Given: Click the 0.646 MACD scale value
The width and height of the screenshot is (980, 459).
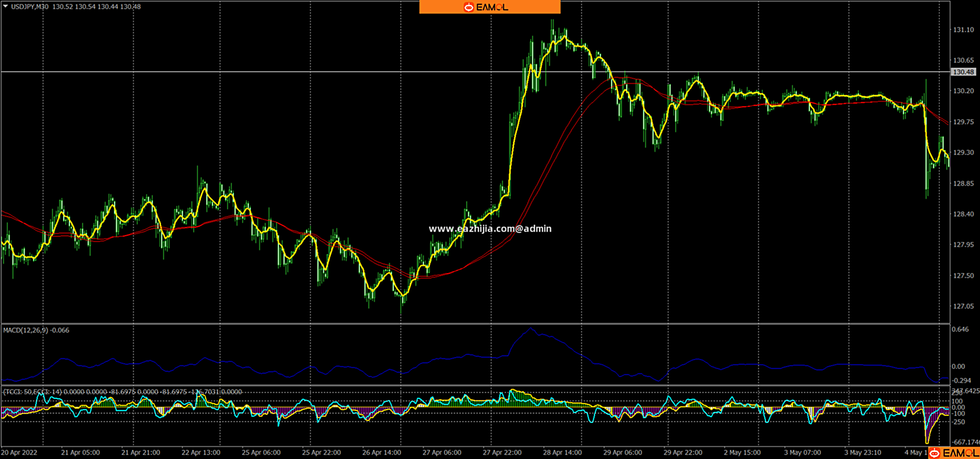Looking at the screenshot, I should tap(960, 329).
